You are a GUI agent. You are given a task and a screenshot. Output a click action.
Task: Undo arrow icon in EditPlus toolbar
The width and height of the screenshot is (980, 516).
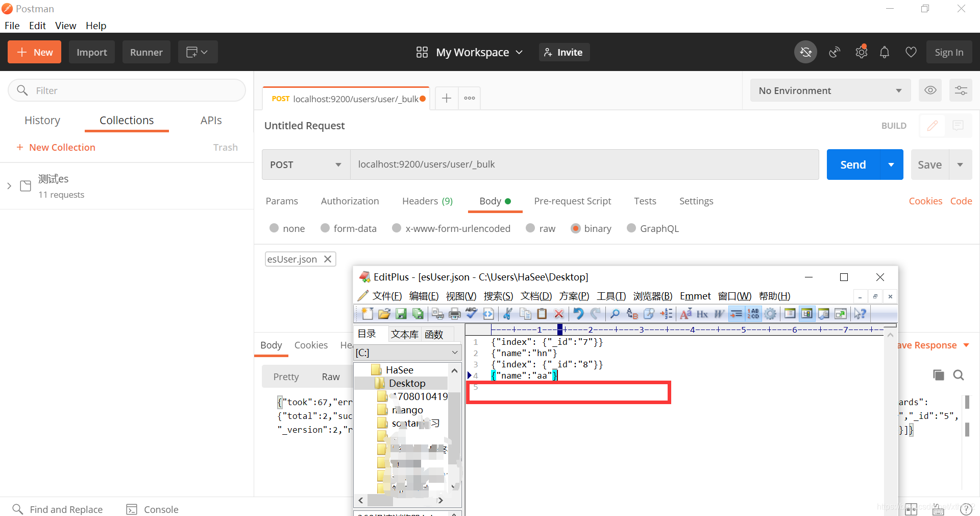pos(578,314)
